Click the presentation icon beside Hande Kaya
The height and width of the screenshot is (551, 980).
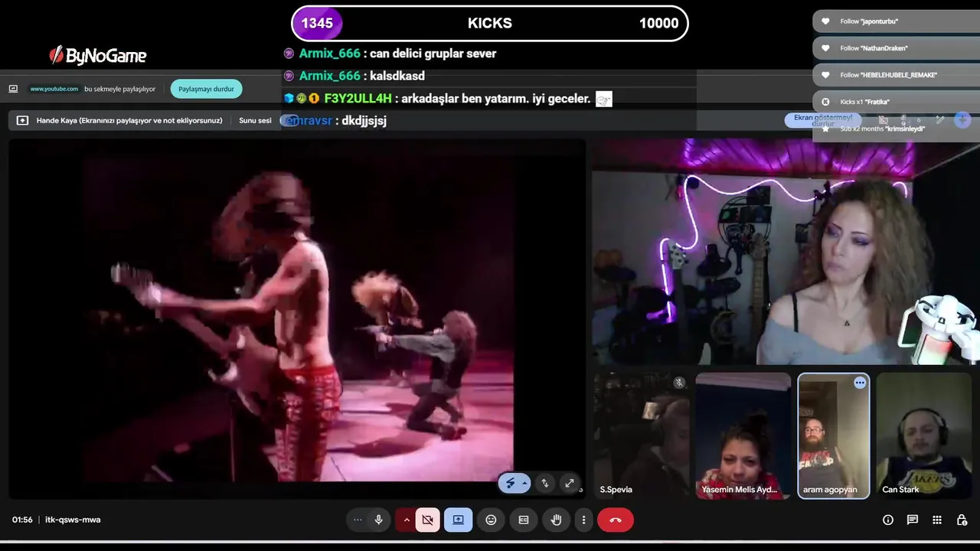point(22,120)
